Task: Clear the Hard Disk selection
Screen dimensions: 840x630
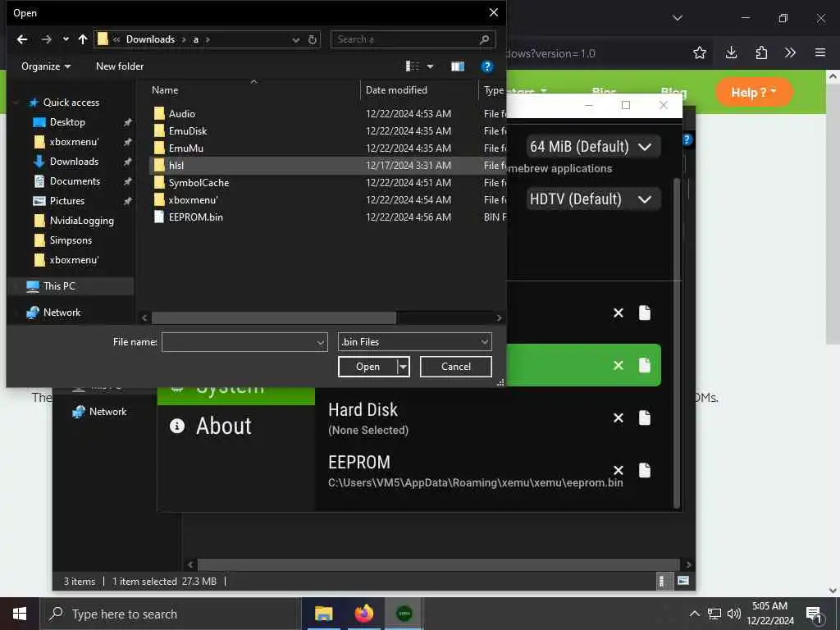Action: 619,418
